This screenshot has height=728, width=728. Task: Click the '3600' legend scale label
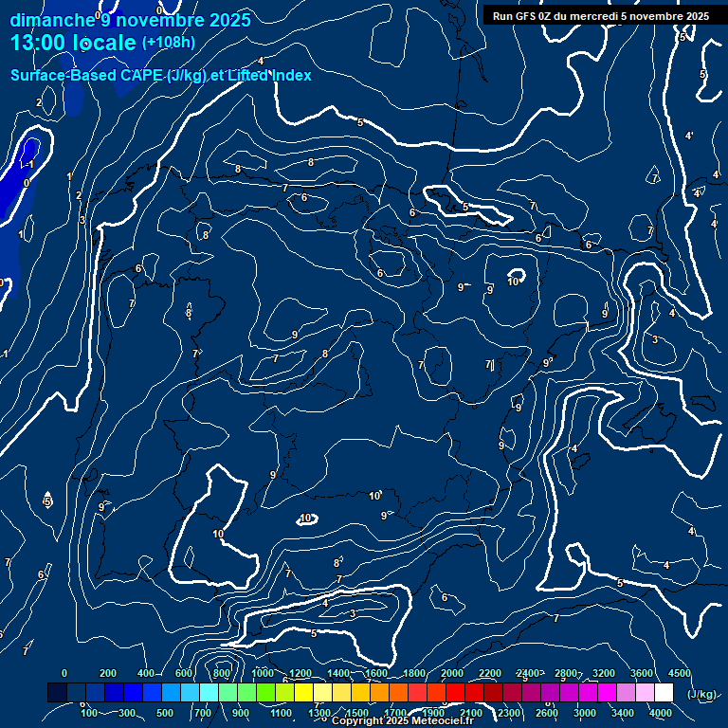pos(641,673)
